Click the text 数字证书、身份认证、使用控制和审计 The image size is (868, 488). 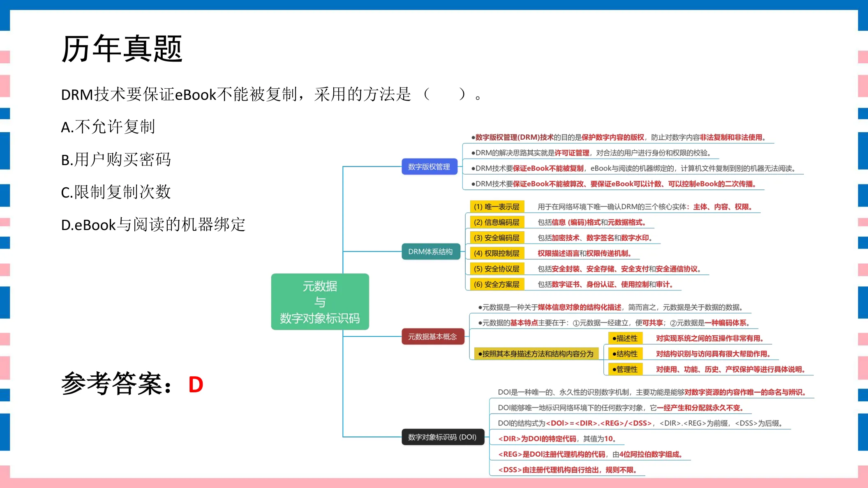[612, 284]
